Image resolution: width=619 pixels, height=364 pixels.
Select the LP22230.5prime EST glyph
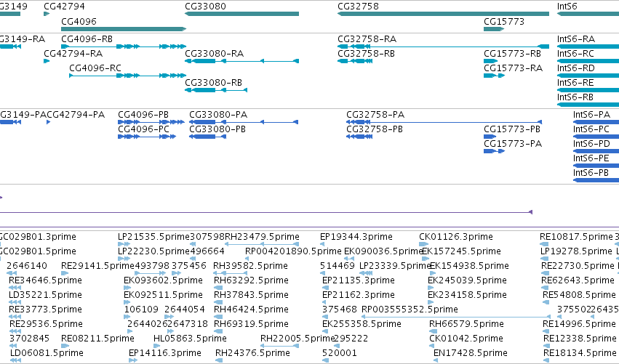coord(124,259)
